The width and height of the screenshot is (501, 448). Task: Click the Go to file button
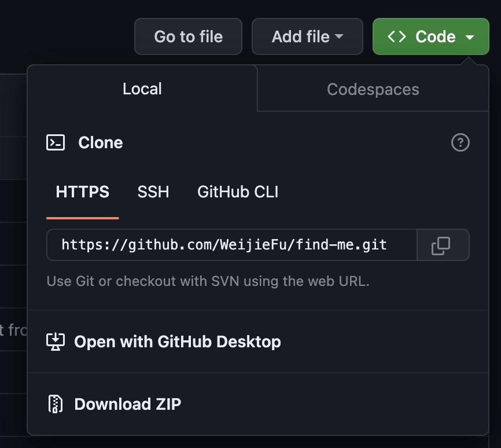pos(188,36)
